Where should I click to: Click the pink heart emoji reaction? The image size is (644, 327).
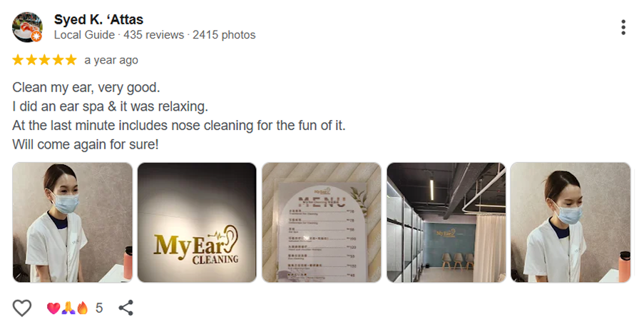pyautogui.click(x=53, y=308)
